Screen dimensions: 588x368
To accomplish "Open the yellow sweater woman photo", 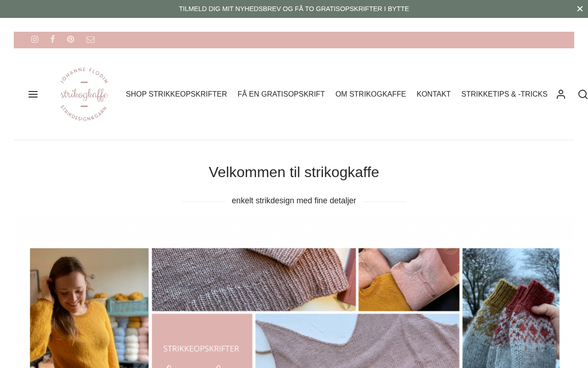I will (90, 308).
